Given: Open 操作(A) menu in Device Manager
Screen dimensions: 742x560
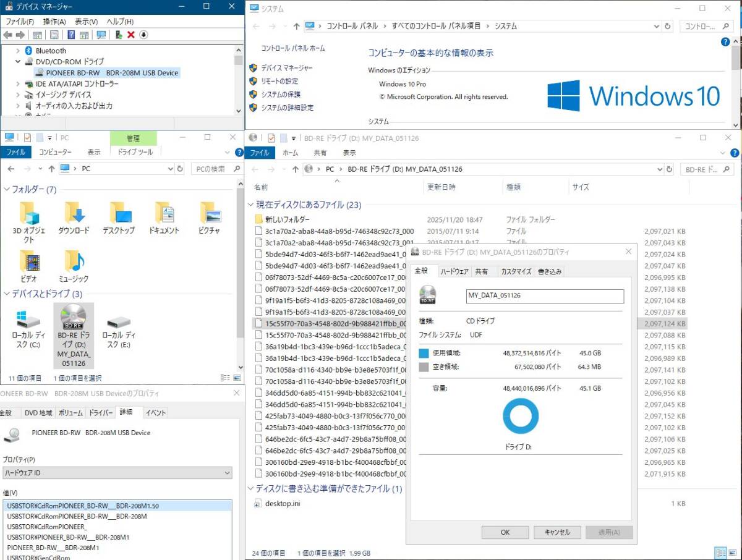Looking at the screenshot, I should point(54,22).
